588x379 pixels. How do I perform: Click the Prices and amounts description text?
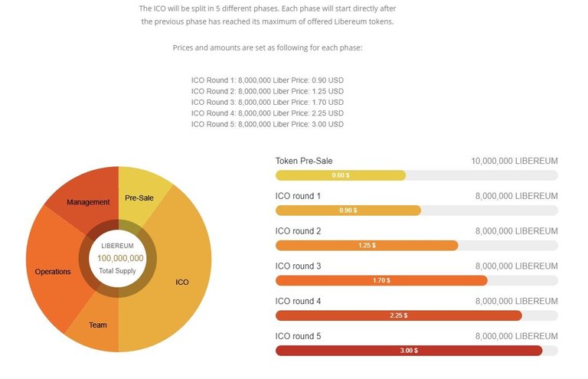[x=267, y=48]
